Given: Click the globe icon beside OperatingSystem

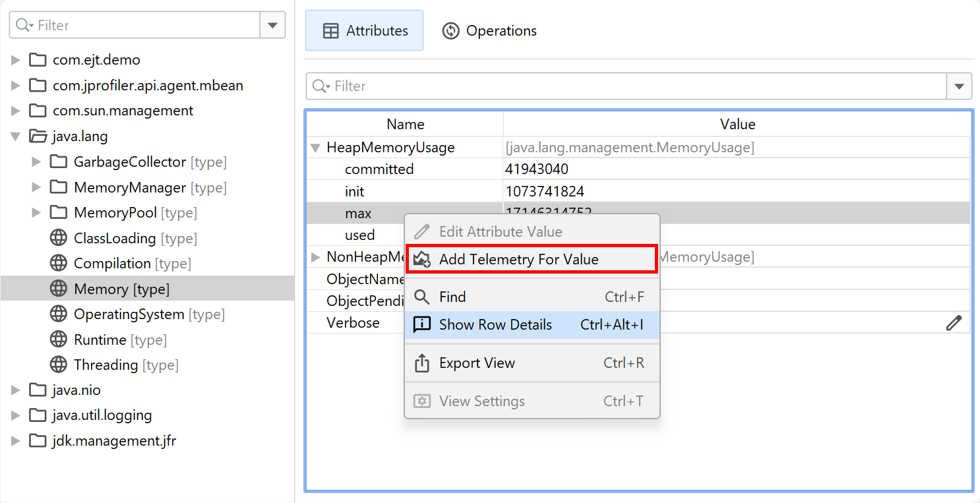Looking at the screenshot, I should point(59,314).
